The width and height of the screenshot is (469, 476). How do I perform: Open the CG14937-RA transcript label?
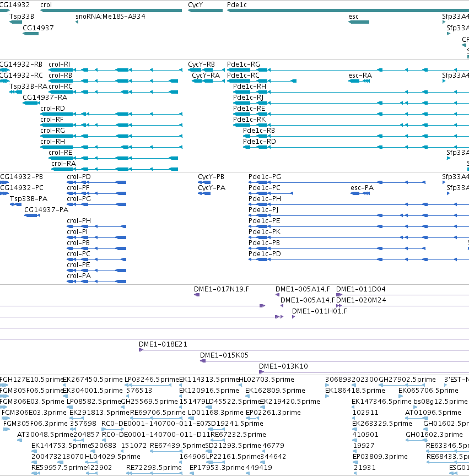click(x=45, y=98)
